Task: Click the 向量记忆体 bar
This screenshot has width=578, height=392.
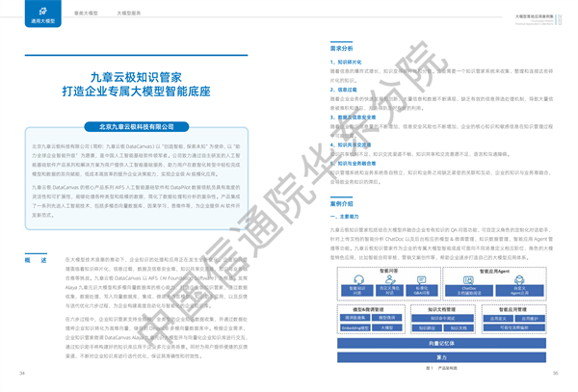Action: click(441, 344)
